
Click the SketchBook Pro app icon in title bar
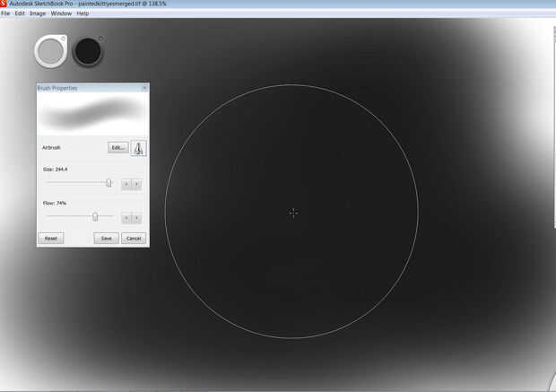click(4, 4)
